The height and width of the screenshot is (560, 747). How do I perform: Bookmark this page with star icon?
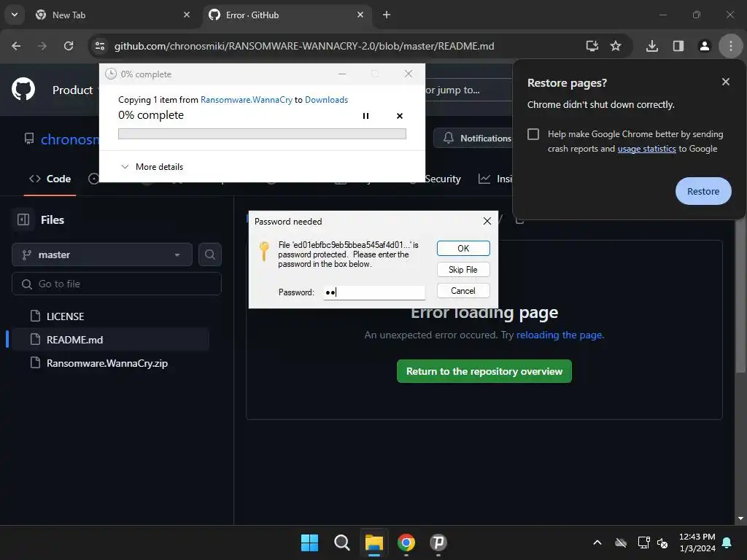616,46
